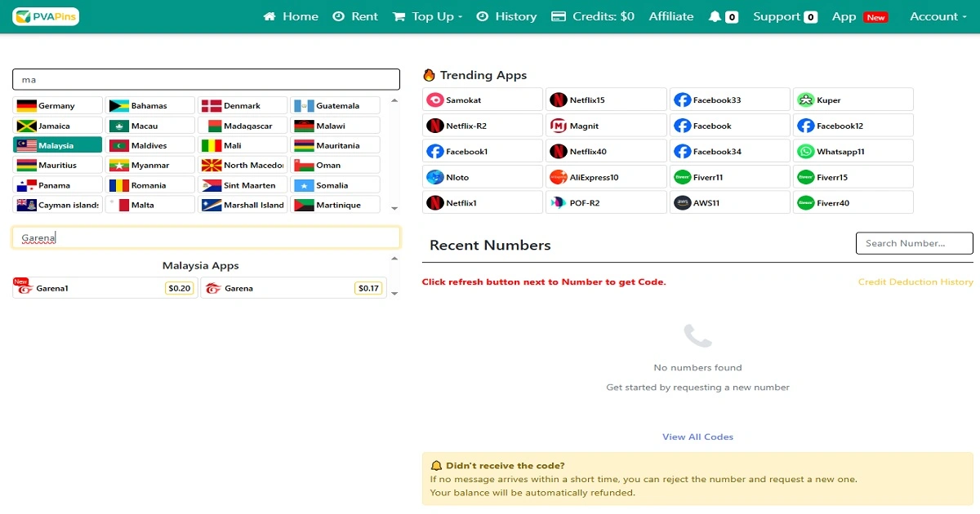Image resolution: width=980 pixels, height=514 pixels.
Task: Choose the Garena app priced $0.17
Action: (x=293, y=288)
